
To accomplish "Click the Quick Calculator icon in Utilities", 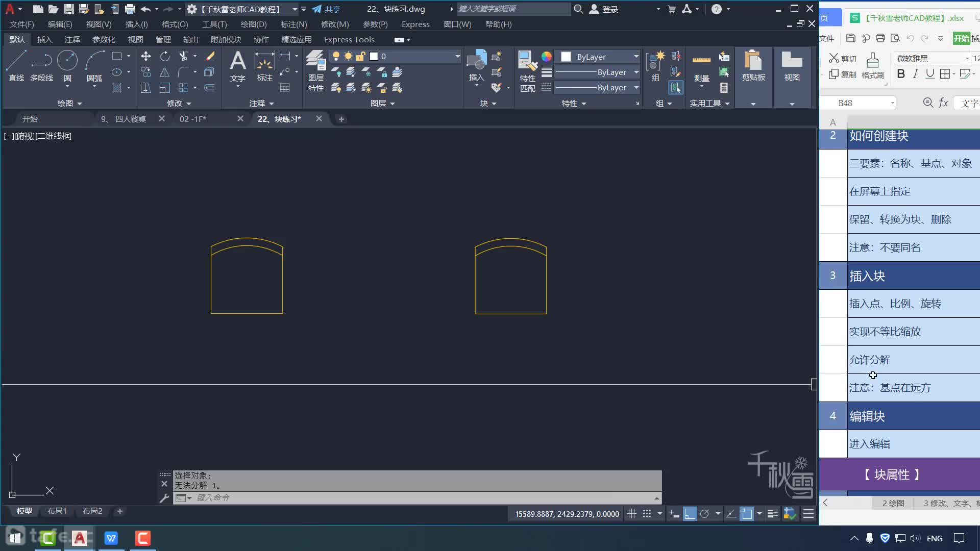I will point(724,88).
